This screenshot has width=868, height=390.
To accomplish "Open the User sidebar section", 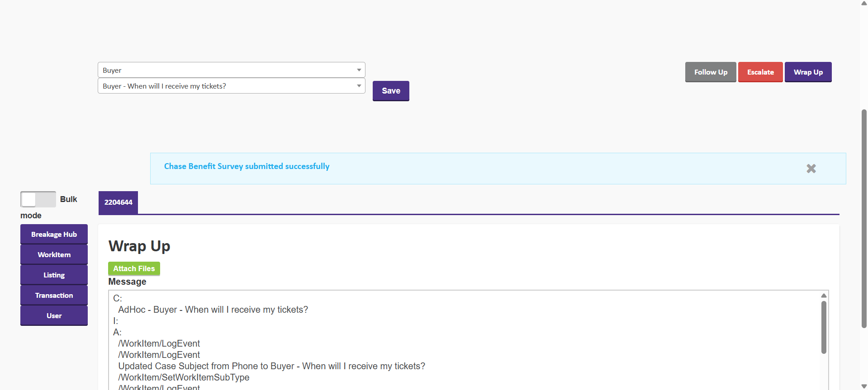I will 54,316.
